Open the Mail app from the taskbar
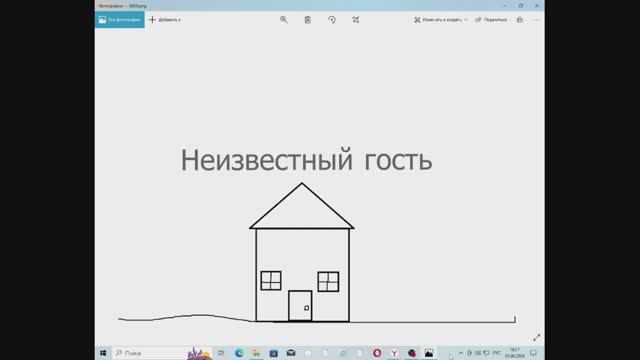 click(x=291, y=353)
